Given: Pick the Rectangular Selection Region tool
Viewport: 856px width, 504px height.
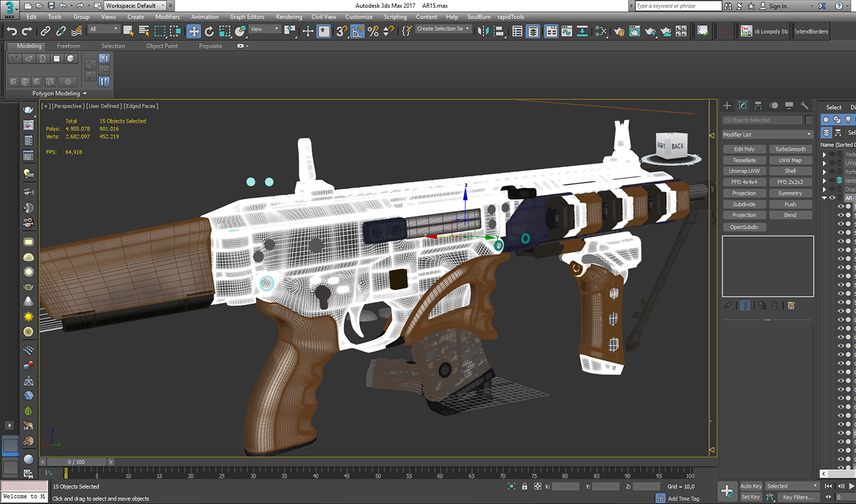Looking at the screenshot, I should click(160, 31).
